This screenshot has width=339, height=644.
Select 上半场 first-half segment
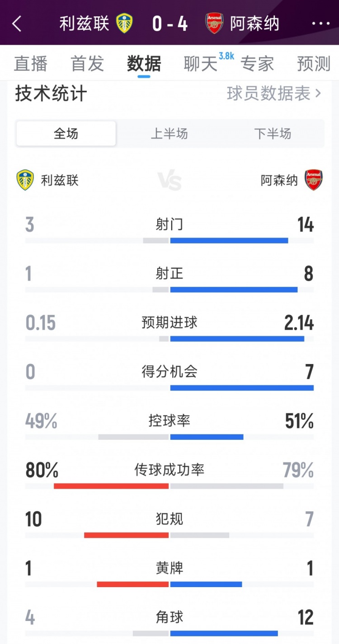point(169,134)
